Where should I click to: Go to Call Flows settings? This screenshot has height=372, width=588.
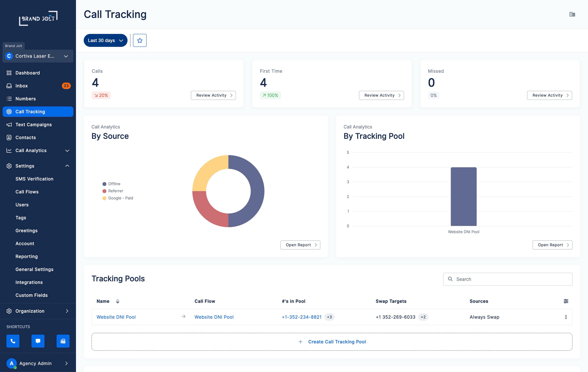[27, 192]
